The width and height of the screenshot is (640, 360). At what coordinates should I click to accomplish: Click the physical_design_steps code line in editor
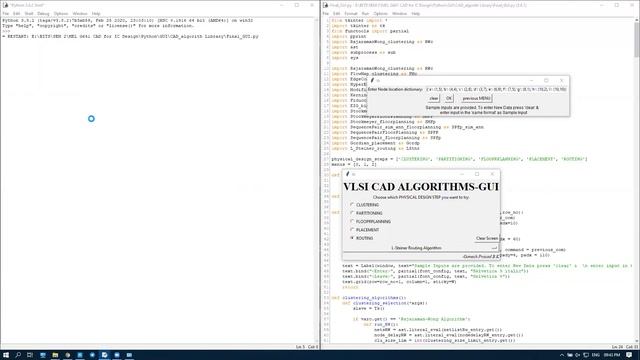(459, 159)
